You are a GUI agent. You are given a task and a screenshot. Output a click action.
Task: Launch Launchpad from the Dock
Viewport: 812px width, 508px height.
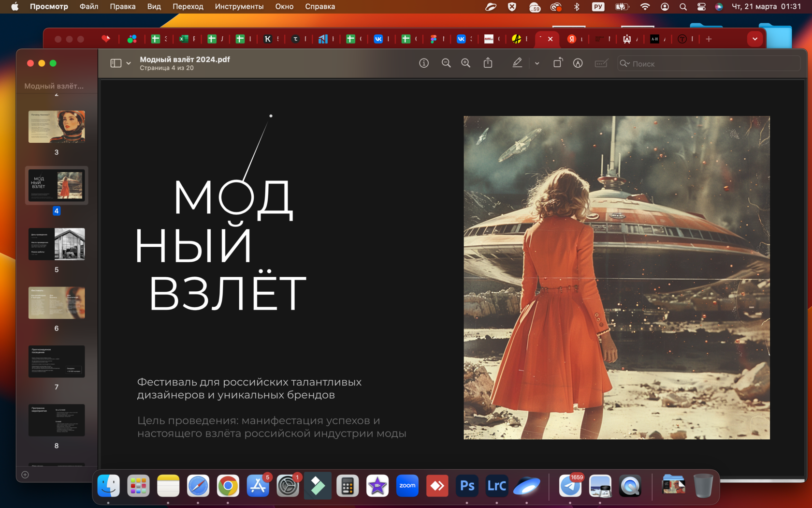point(138,486)
